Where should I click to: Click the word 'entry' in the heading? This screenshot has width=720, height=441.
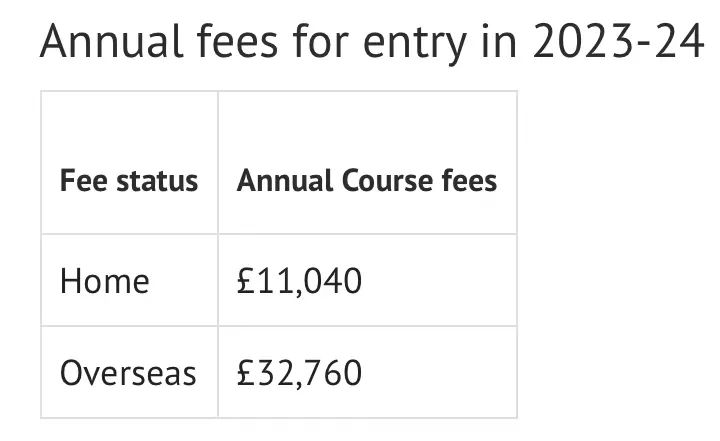(415, 45)
